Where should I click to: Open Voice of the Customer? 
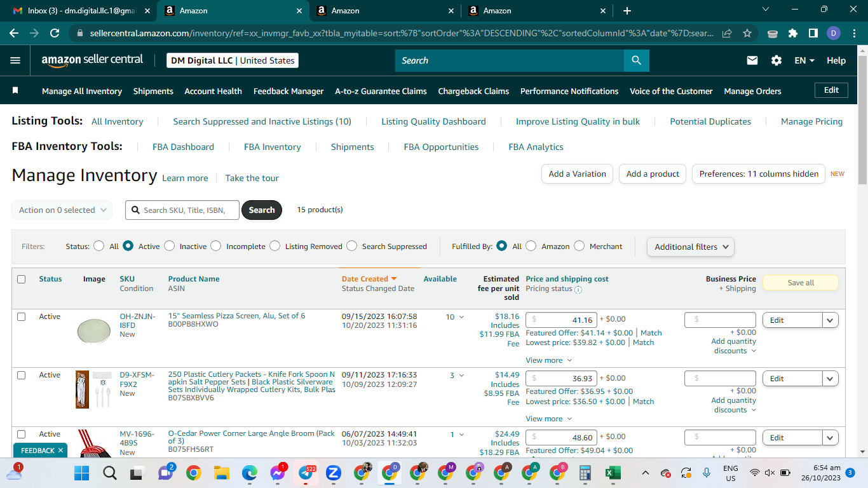[671, 91]
